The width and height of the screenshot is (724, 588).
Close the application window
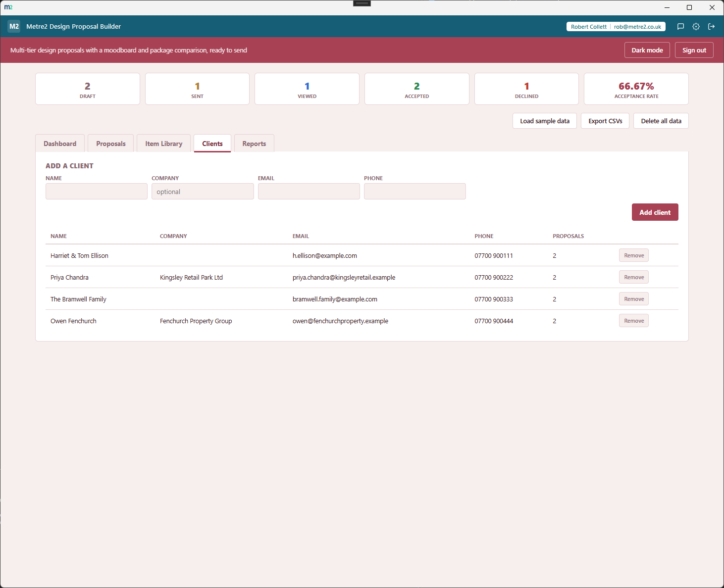712,7
